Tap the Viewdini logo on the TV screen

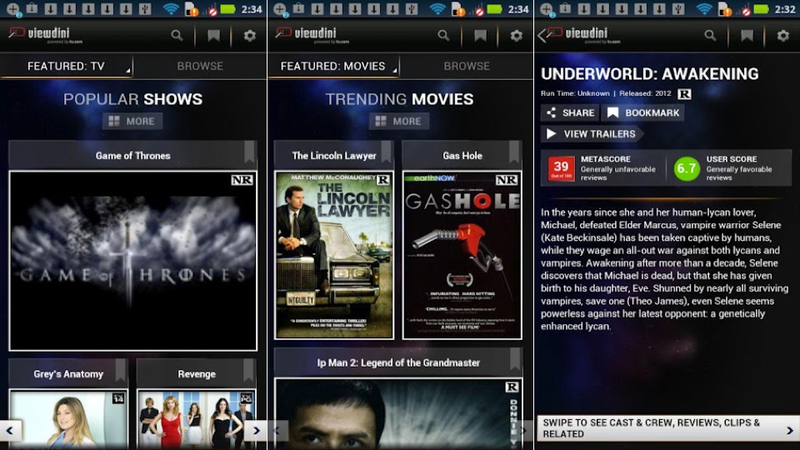(46, 35)
